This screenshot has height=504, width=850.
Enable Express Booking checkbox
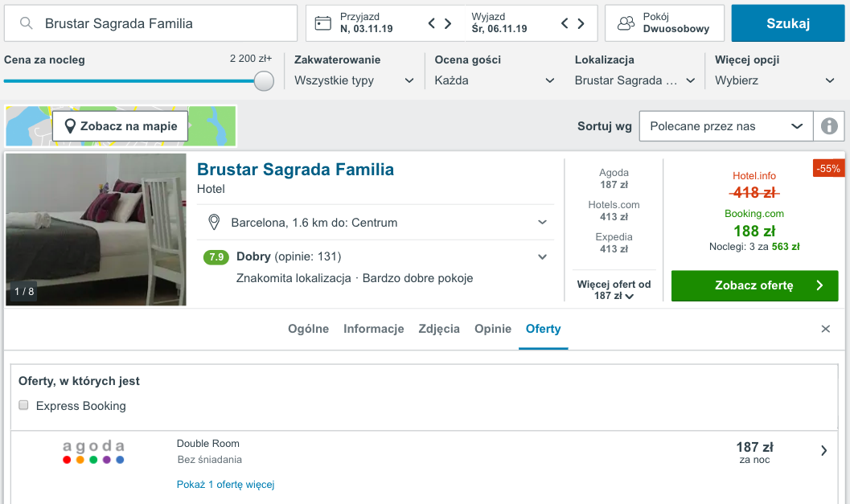[24, 405]
